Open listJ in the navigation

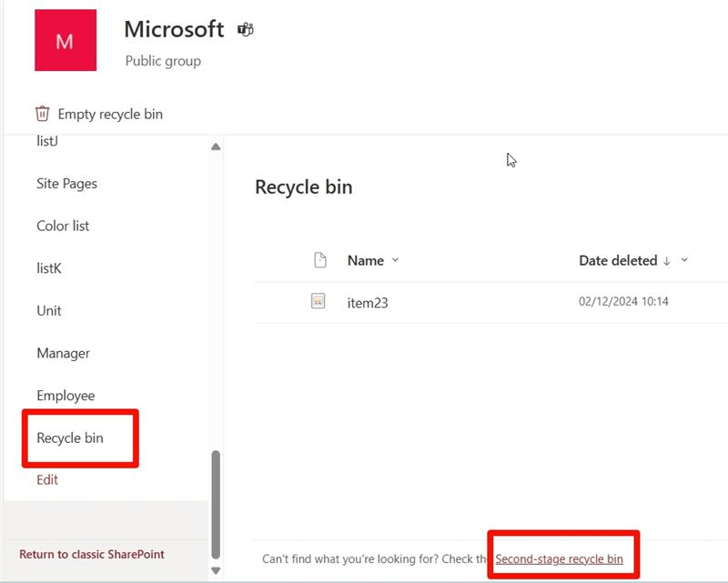point(47,141)
